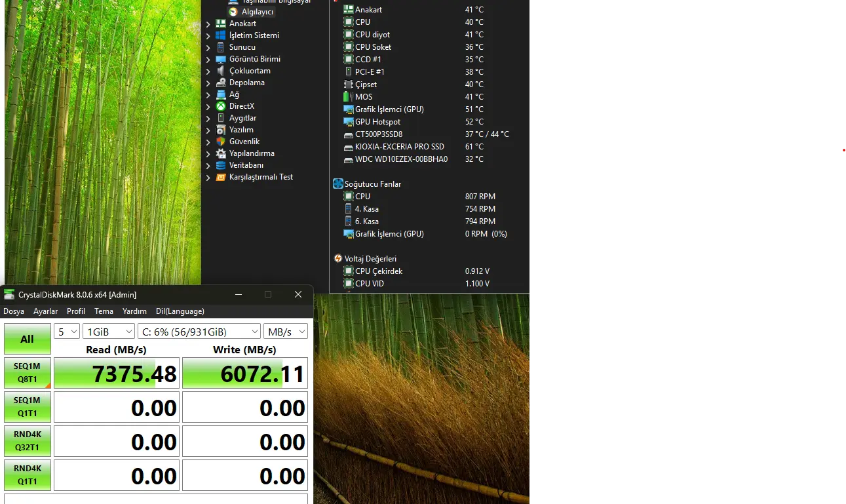The image size is (846, 504).
Task: Open the drive dropdown showing C: 6%
Action: click(x=199, y=332)
